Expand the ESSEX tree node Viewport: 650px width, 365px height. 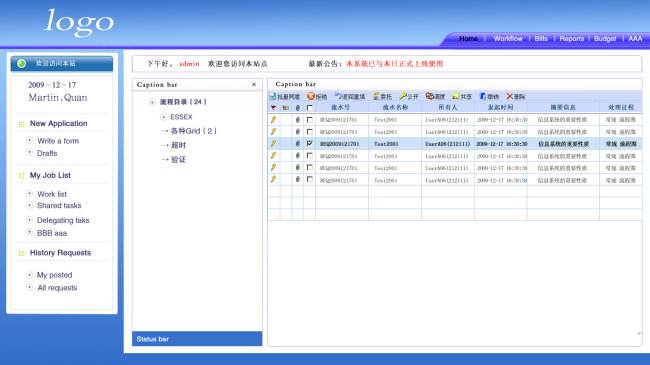point(163,117)
